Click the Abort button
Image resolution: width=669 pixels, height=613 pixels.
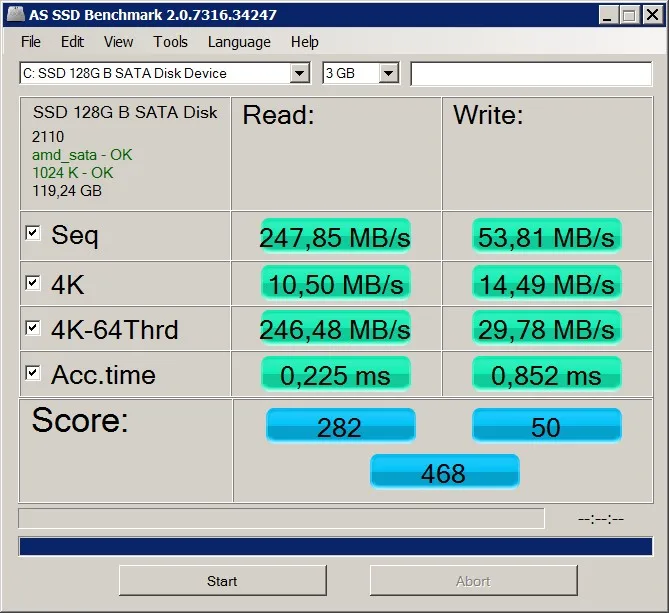click(473, 581)
